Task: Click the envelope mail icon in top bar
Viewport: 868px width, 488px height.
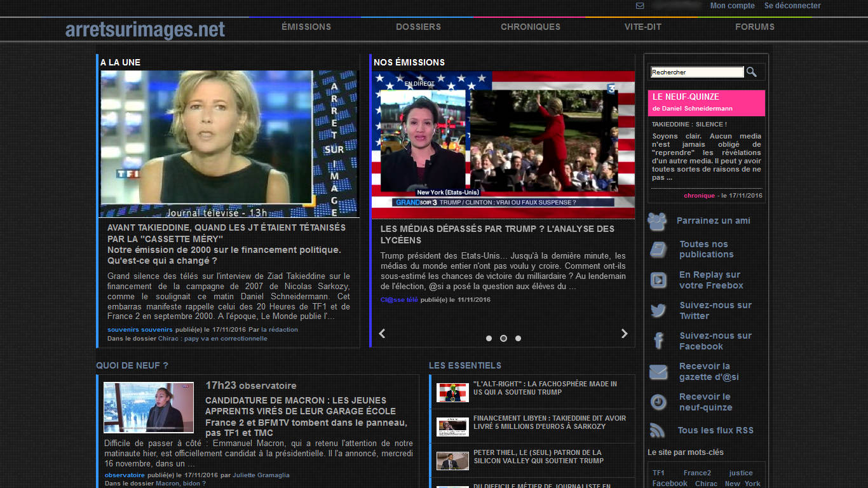Action: (x=640, y=6)
